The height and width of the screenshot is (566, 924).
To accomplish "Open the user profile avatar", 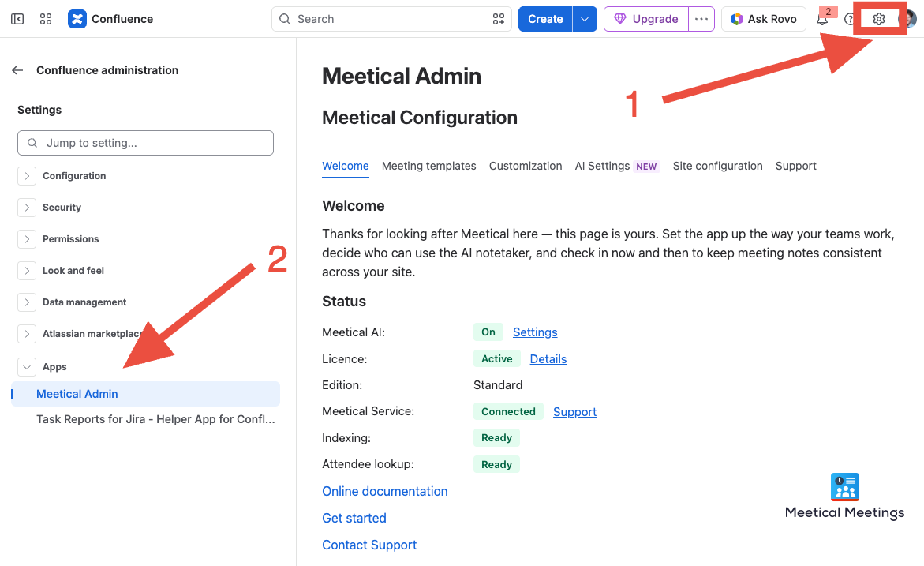I will click(909, 19).
